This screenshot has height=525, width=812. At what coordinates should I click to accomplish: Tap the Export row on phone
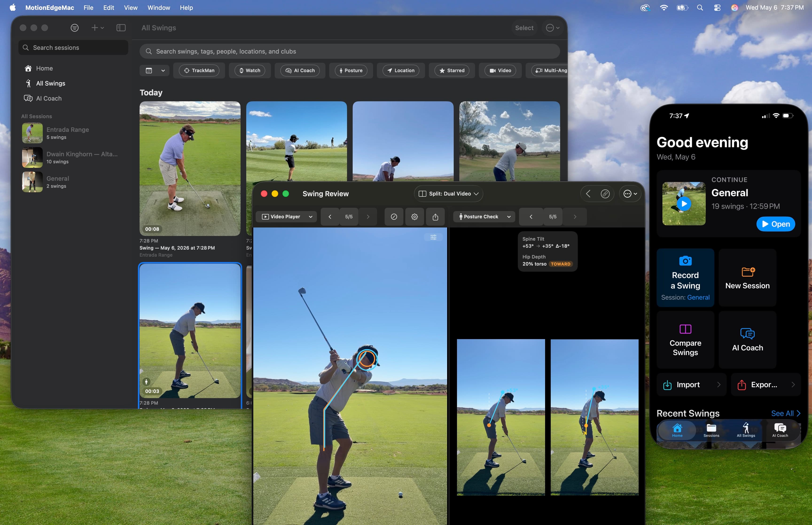tap(766, 384)
